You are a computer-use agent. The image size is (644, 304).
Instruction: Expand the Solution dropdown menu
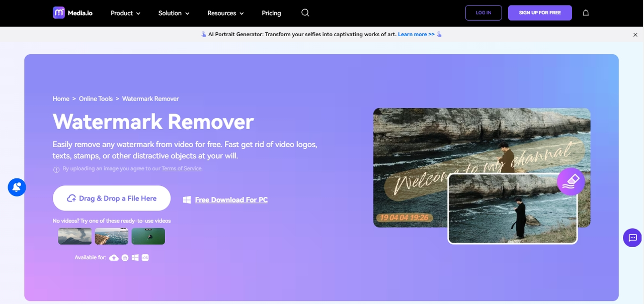coord(174,13)
